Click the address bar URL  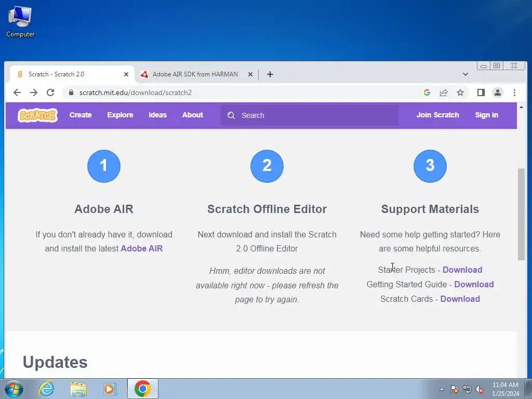point(136,92)
